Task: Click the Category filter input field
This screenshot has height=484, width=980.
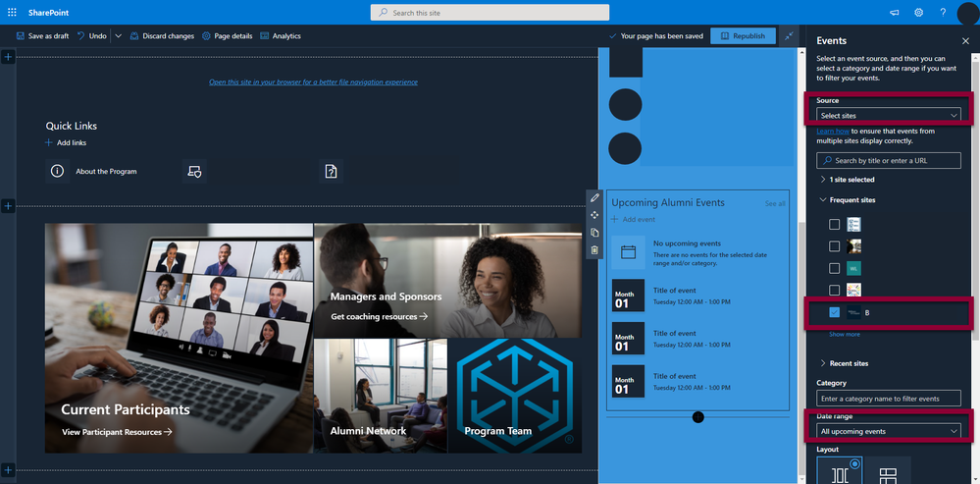Action: 888,399
